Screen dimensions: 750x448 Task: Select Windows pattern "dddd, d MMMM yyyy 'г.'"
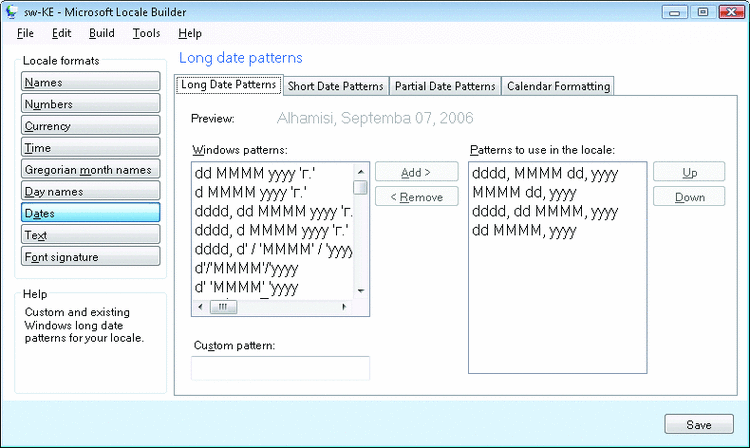[x=273, y=230]
